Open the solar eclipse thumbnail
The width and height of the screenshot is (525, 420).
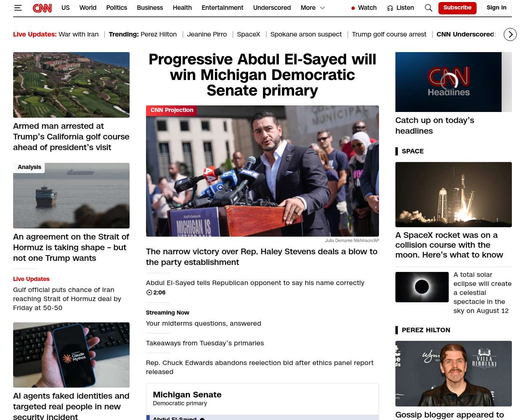tap(422, 287)
